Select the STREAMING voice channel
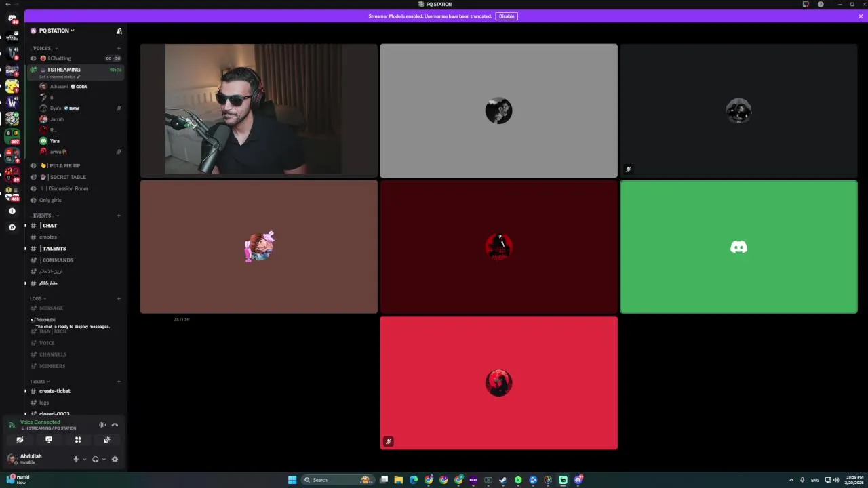The width and height of the screenshot is (868, 488). [x=75, y=70]
